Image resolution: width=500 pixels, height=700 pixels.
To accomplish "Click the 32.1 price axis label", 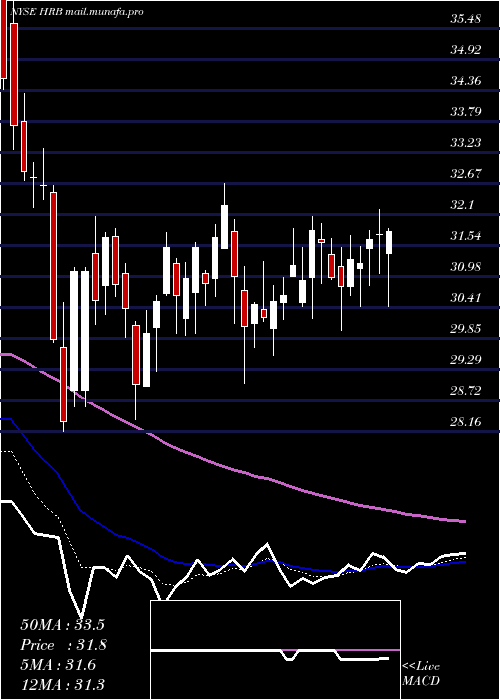I will click(x=462, y=204).
